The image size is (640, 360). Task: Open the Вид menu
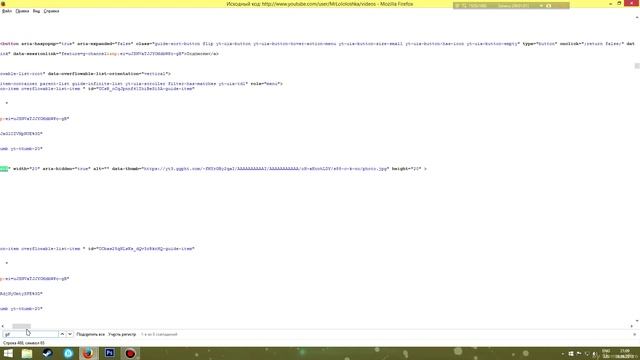pos(36,11)
